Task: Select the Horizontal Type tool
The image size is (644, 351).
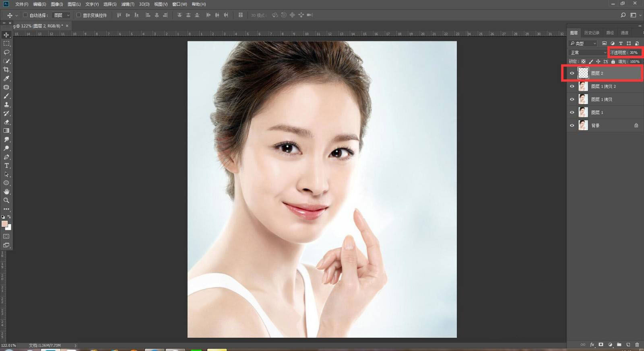Action: point(6,166)
